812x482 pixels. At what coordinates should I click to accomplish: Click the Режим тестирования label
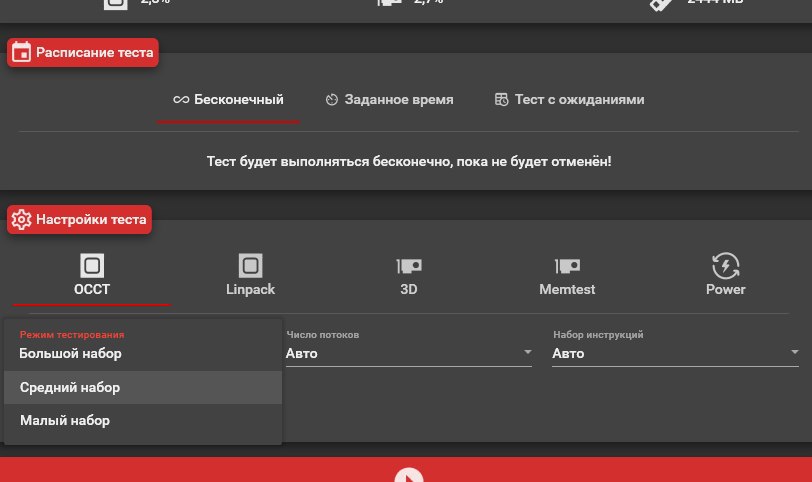(x=72, y=334)
